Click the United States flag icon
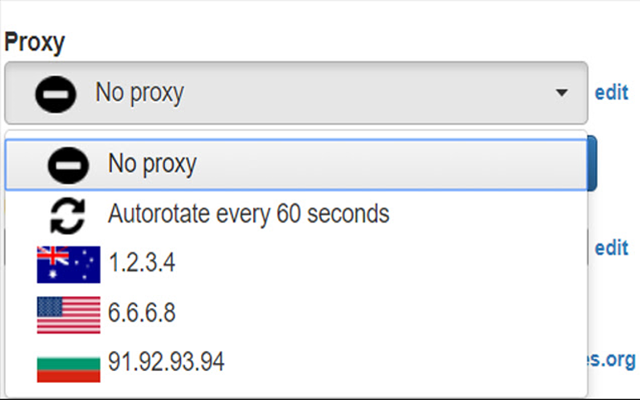This screenshot has width=640, height=400. 69,315
